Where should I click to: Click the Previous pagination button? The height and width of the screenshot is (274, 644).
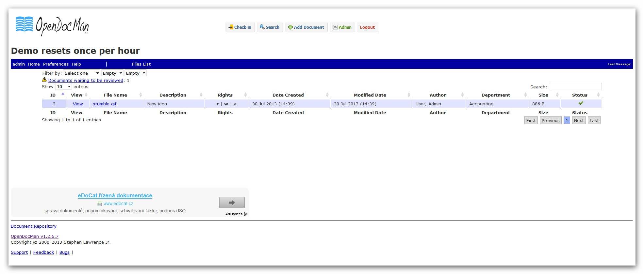[551, 120]
